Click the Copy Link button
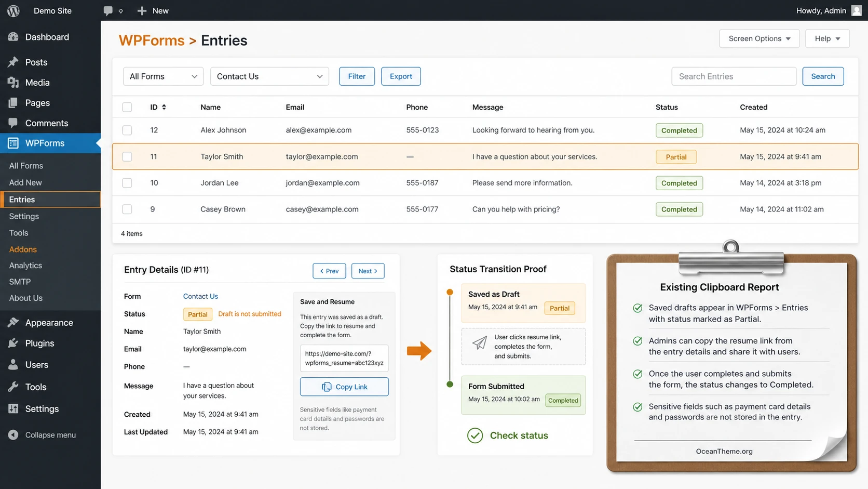868x489 pixels. coord(344,387)
